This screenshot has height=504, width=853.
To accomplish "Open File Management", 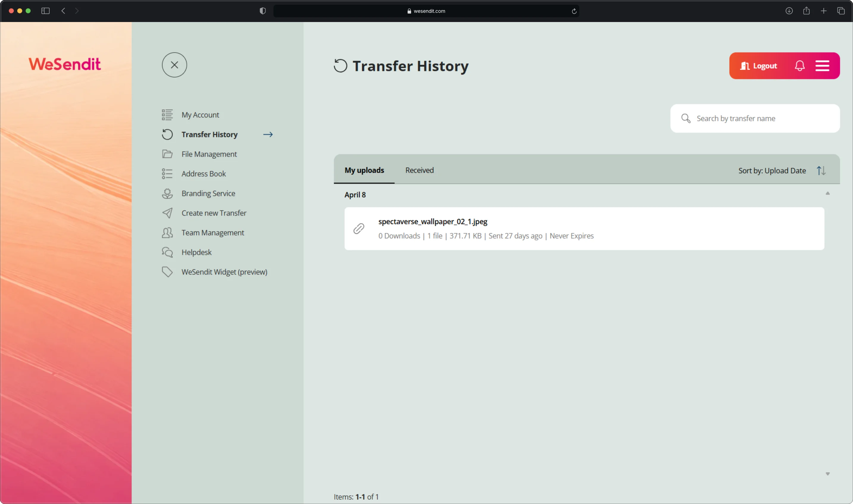I will coord(209,154).
